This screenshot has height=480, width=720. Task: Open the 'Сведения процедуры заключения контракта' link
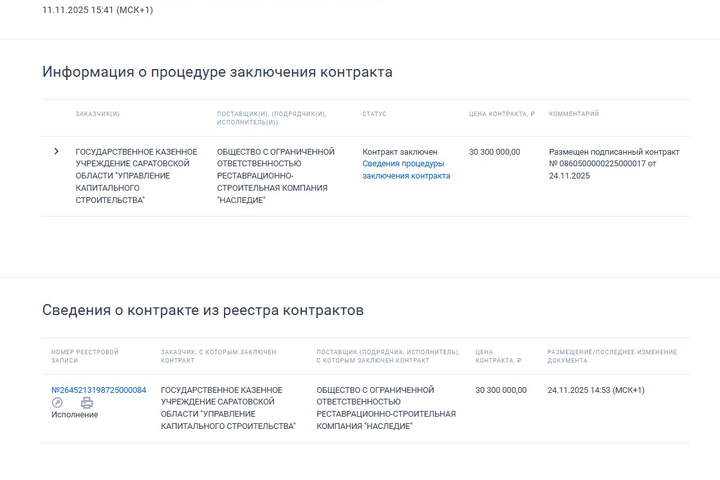tap(406, 170)
